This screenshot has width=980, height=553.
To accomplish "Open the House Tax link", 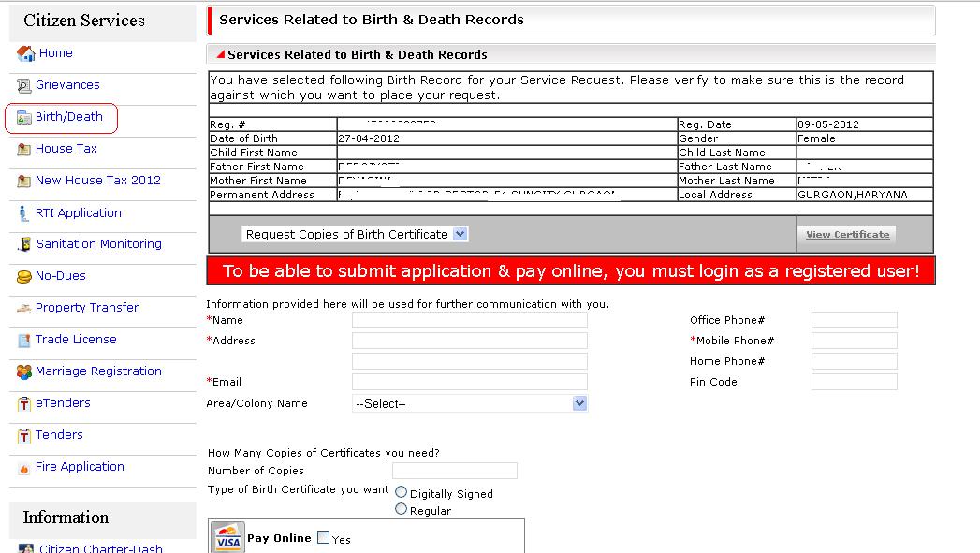I will tap(66, 149).
